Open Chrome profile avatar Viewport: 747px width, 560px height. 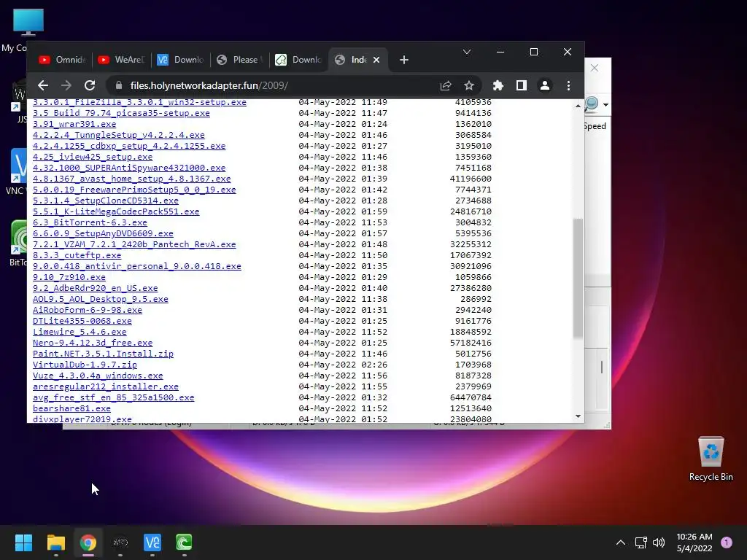point(544,86)
